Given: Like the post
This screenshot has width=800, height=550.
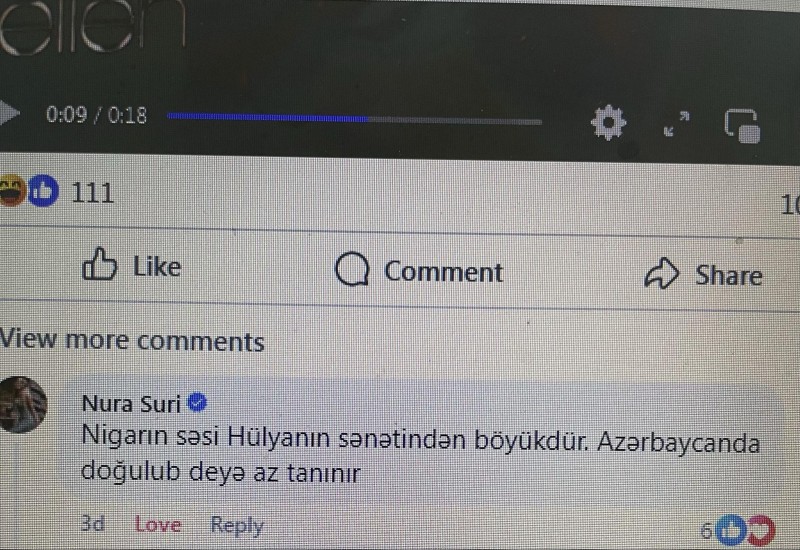Looking at the screenshot, I should tap(132, 265).
